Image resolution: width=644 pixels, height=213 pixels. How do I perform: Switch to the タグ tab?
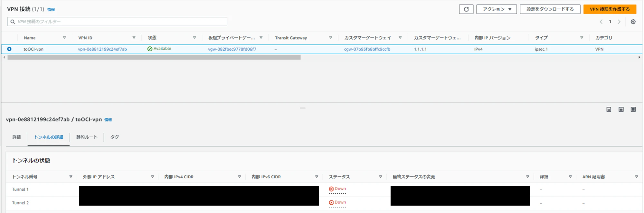point(114,137)
